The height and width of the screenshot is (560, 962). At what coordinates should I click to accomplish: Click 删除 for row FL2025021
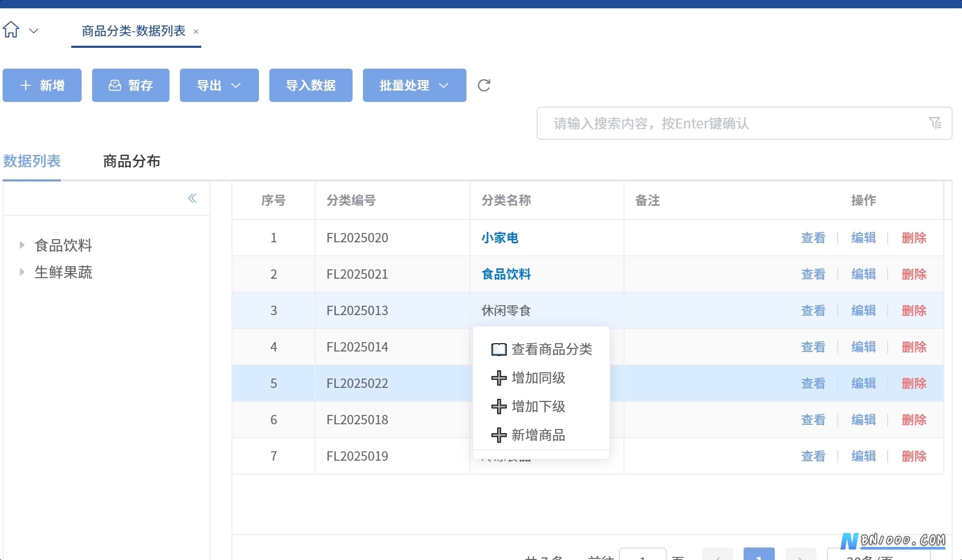[x=914, y=274]
